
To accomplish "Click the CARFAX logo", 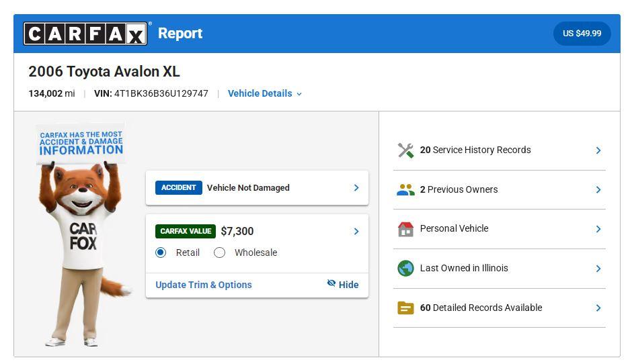I will (85, 34).
